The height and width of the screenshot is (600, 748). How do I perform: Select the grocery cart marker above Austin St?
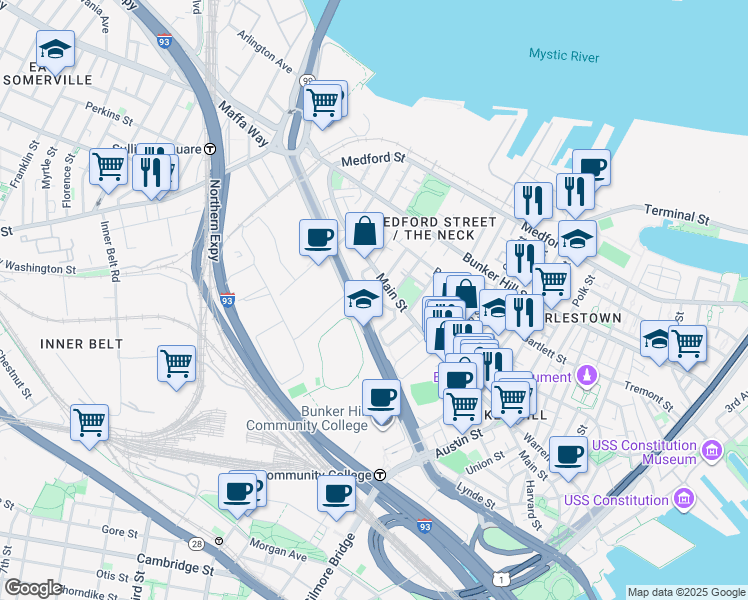tap(462, 406)
